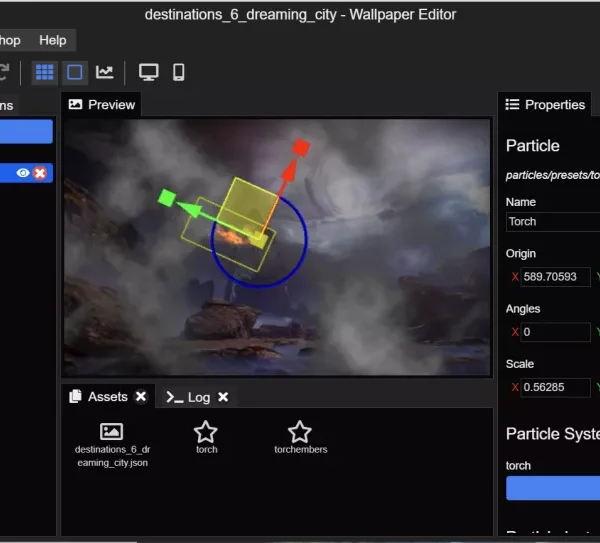
Task: Toggle layer visibility eye icon
Action: point(23,173)
